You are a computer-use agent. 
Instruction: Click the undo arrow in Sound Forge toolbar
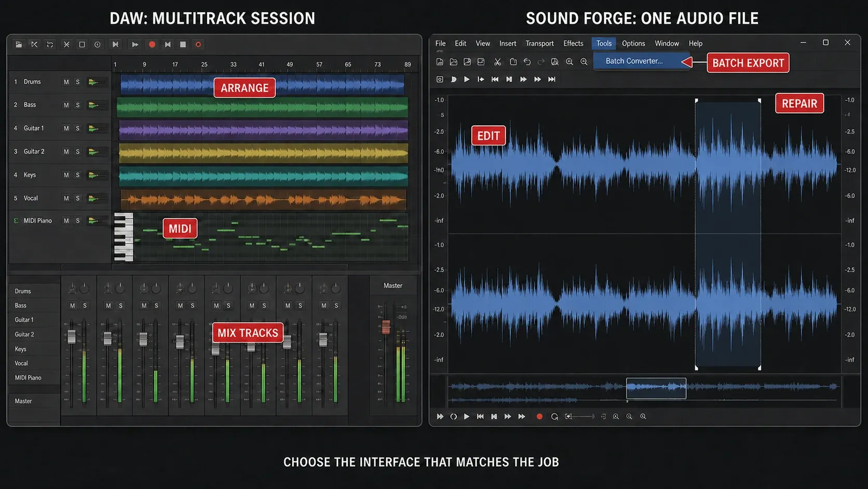[527, 62]
